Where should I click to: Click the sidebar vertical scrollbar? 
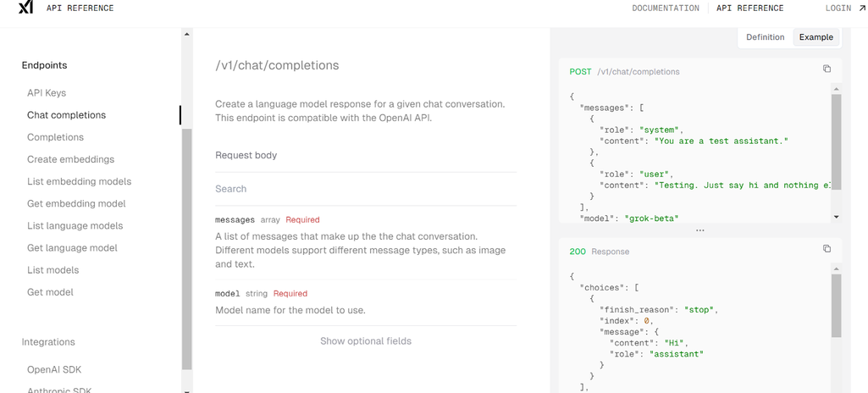pyautogui.click(x=187, y=249)
